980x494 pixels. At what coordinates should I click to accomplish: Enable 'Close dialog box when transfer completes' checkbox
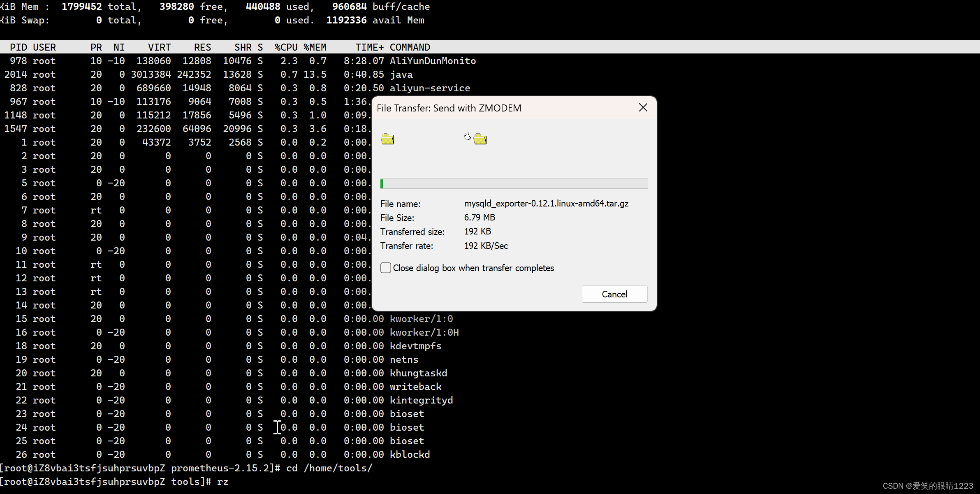pos(386,268)
